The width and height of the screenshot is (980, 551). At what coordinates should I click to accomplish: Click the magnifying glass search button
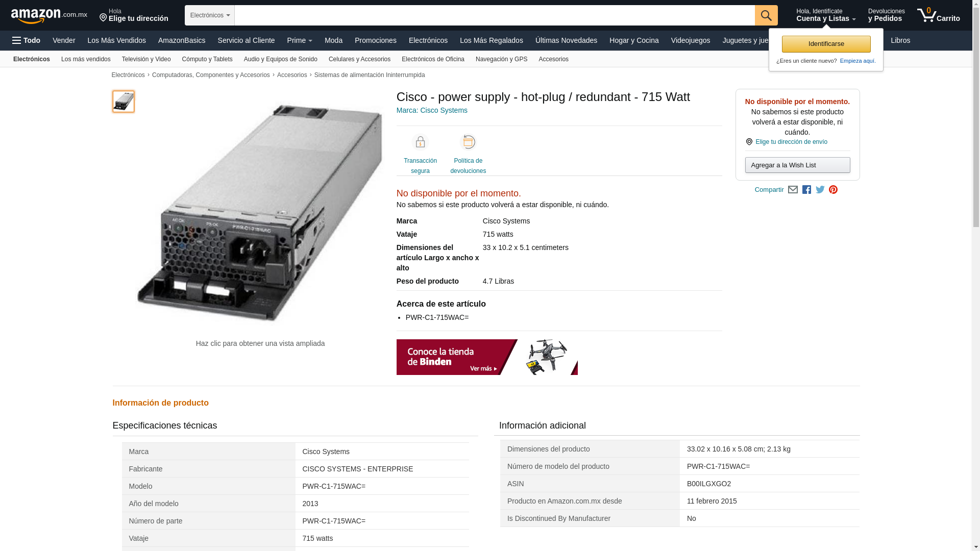pos(766,15)
